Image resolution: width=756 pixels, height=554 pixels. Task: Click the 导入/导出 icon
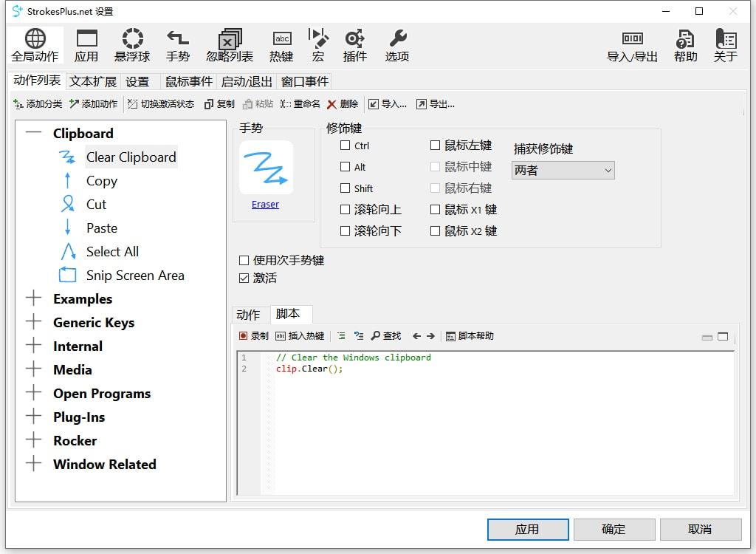[x=633, y=46]
